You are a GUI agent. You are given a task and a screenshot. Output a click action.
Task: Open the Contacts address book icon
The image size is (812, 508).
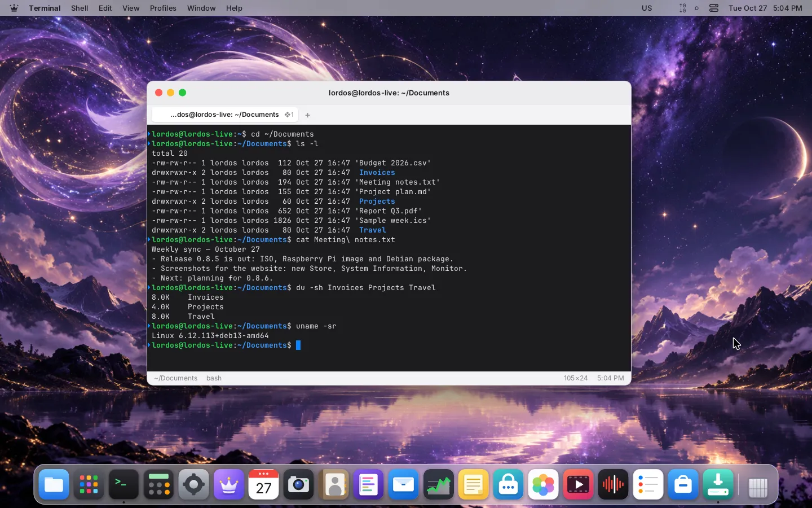point(334,484)
